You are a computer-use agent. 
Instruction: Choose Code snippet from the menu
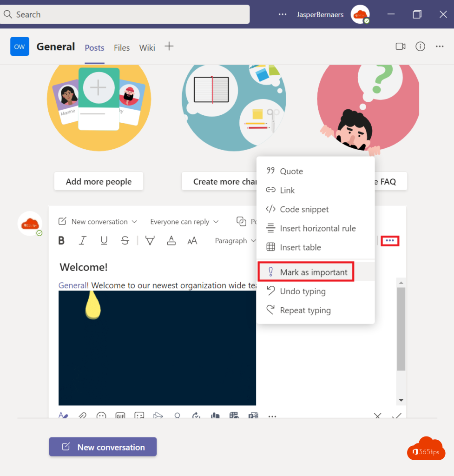click(x=316, y=209)
